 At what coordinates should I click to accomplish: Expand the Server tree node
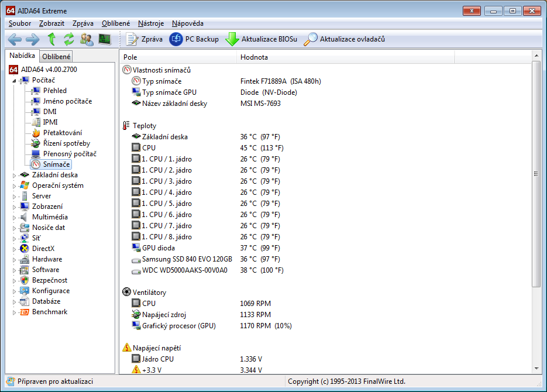coord(14,197)
